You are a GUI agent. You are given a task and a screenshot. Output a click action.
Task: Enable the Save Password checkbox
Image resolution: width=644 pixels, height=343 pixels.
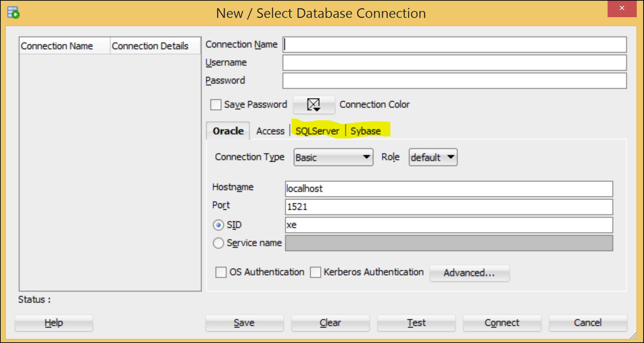[x=215, y=105]
